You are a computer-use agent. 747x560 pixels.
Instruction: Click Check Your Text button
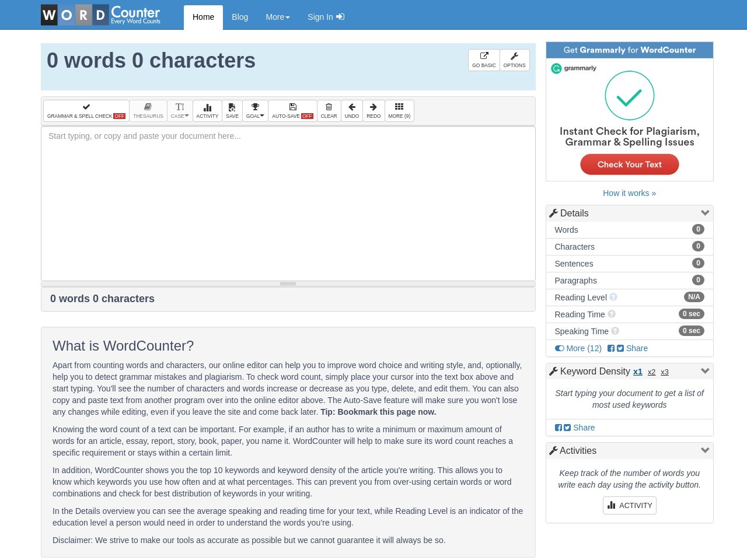coord(629,164)
